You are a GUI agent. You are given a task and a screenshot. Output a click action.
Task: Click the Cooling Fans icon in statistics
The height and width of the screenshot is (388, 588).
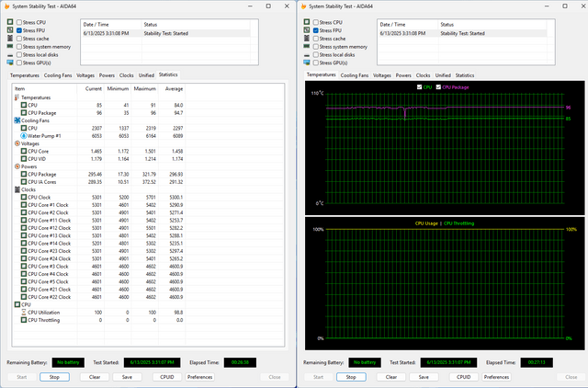pyautogui.click(x=17, y=120)
